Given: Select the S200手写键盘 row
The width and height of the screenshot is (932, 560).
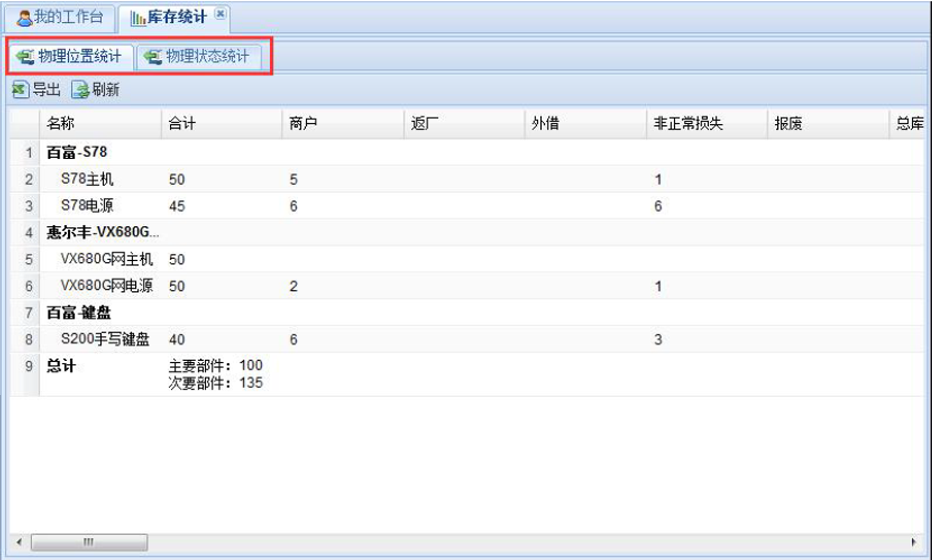Looking at the screenshot, I should pos(105,339).
